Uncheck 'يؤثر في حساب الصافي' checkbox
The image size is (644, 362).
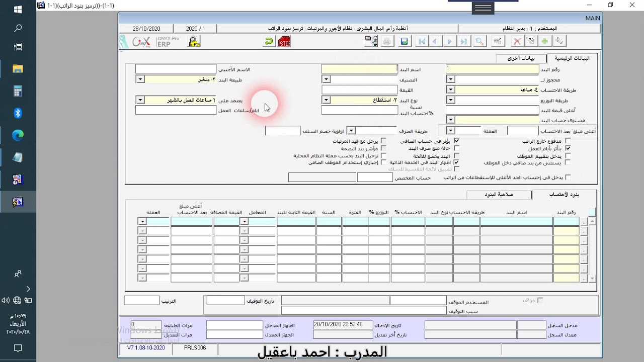[456, 141]
